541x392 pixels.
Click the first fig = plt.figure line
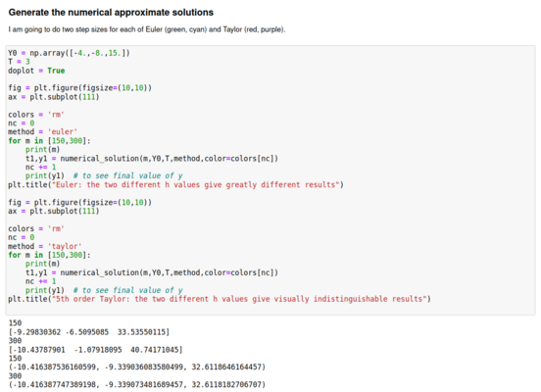pyautogui.click(x=79, y=88)
